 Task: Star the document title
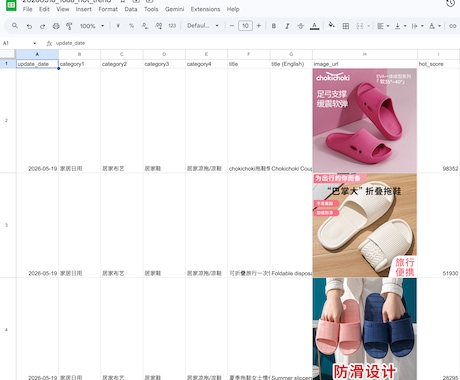[x=122, y=1]
